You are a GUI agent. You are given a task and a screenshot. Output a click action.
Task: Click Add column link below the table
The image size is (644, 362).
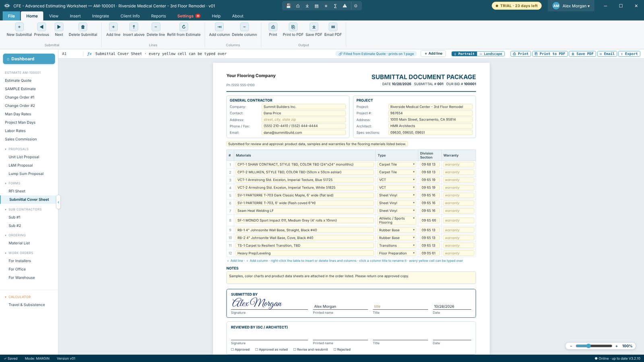click(257, 261)
